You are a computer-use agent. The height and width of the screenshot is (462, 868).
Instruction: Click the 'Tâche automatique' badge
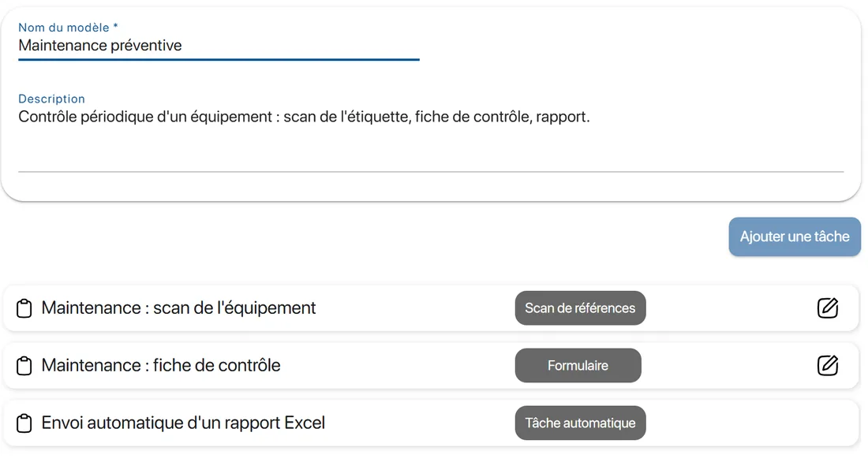[580, 423]
